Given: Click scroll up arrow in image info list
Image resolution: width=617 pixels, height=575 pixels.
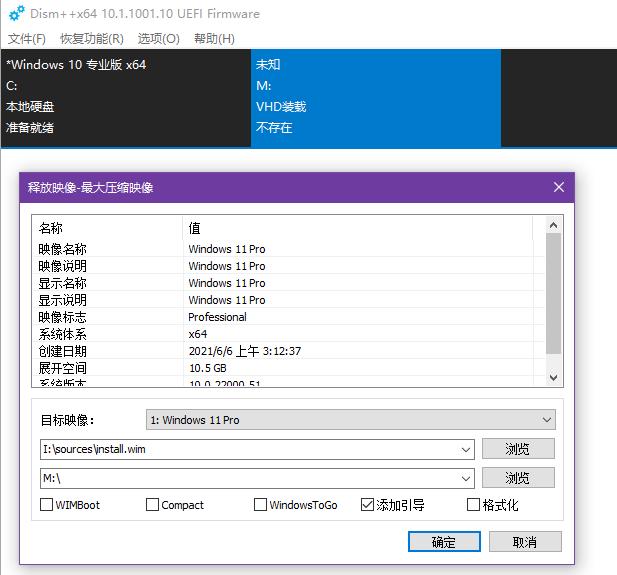Looking at the screenshot, I should (553, 225).
